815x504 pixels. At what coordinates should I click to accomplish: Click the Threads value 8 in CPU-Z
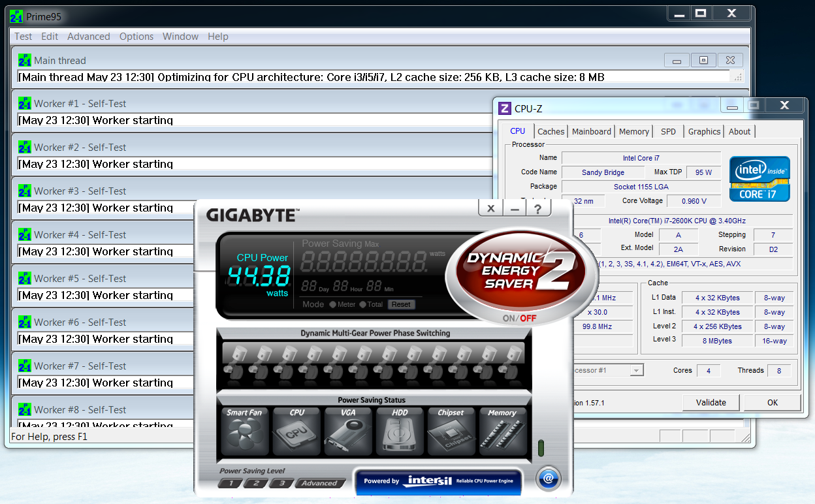pos(778,370)
